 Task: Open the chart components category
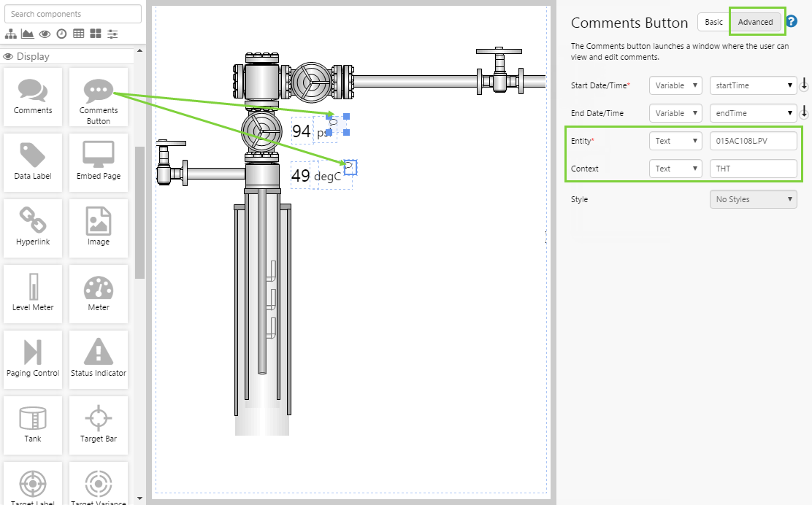click(27, 34)
